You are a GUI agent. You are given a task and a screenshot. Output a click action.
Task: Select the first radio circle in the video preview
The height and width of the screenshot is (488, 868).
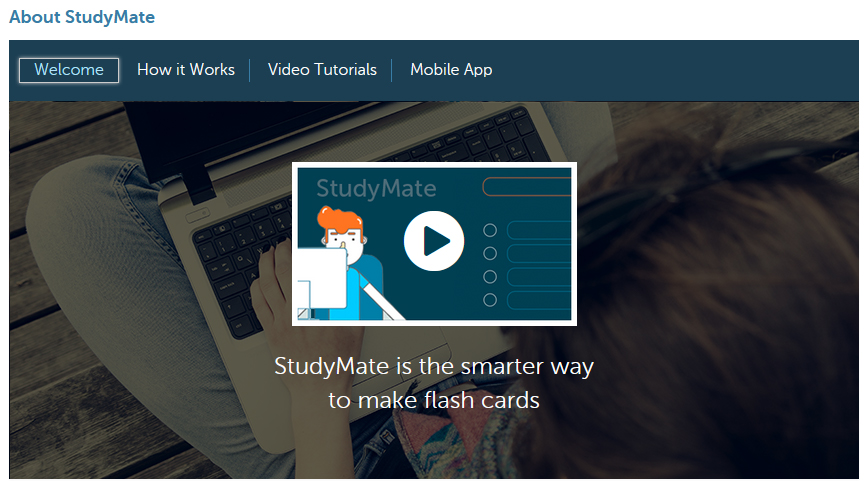(490, 230)
